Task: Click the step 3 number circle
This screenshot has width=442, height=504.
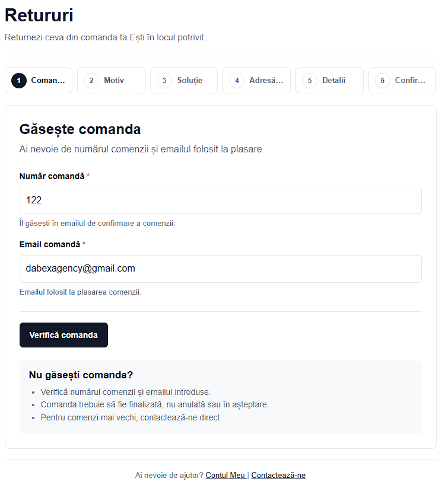Action: pos(164,81)
